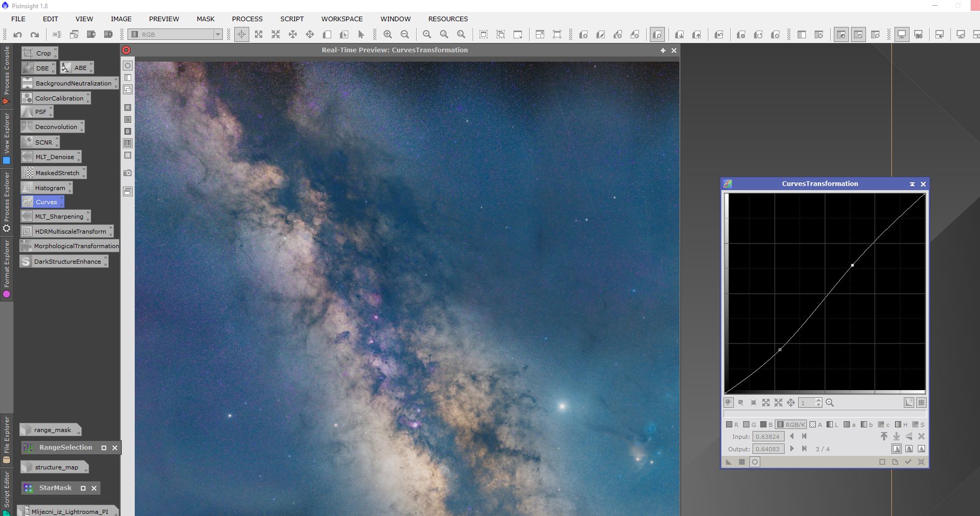Open the PROCESS menu
This screenshot has height=516, width=980.
(x=247, y=19)
